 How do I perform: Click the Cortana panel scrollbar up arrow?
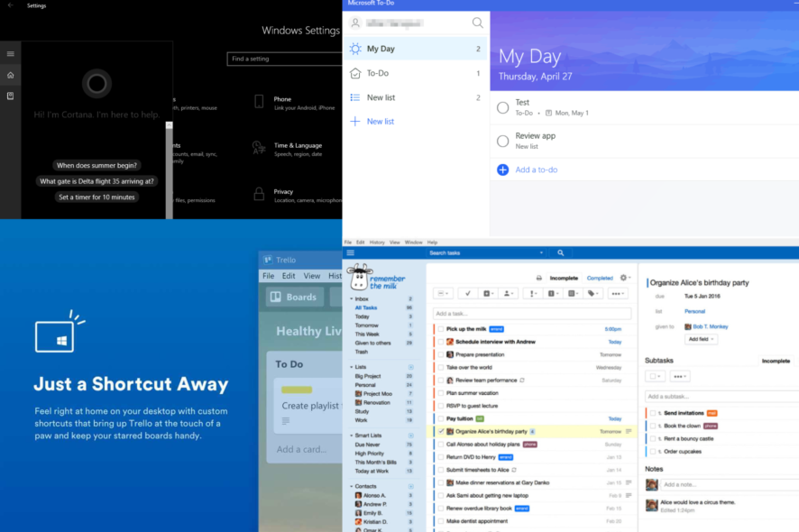coord(170,125)
